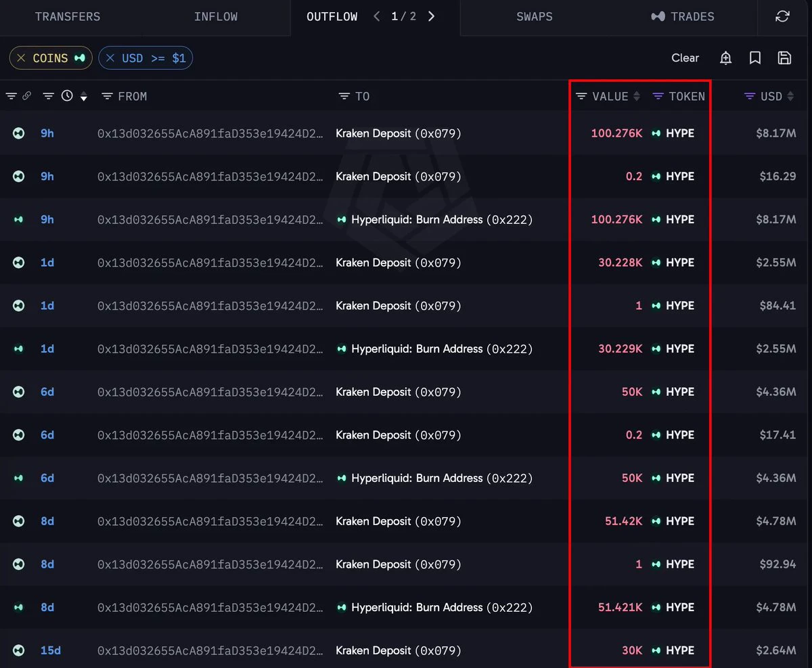Open the create alert bell icon

tap(725, 58)
